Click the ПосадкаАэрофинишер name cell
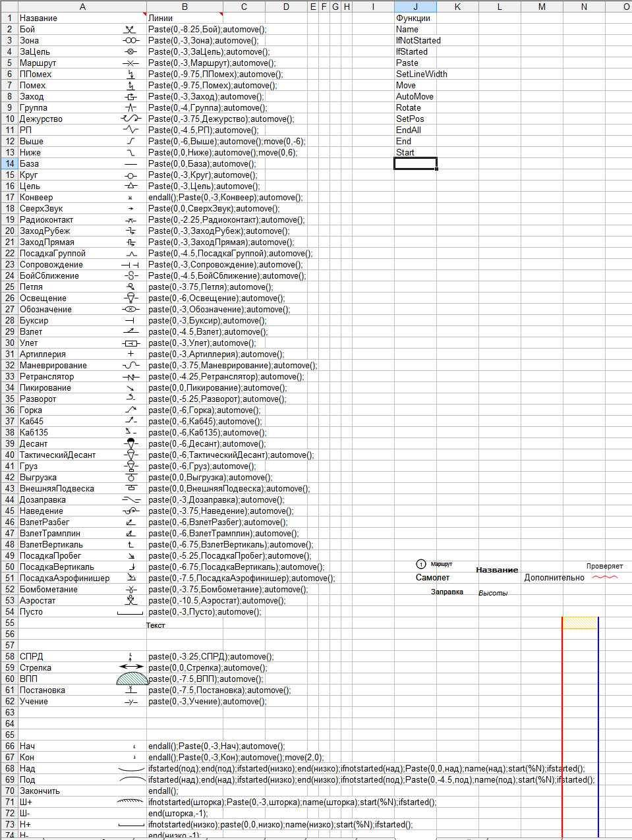Viewport: 632px width, 840px height. (x=82, y=578)
